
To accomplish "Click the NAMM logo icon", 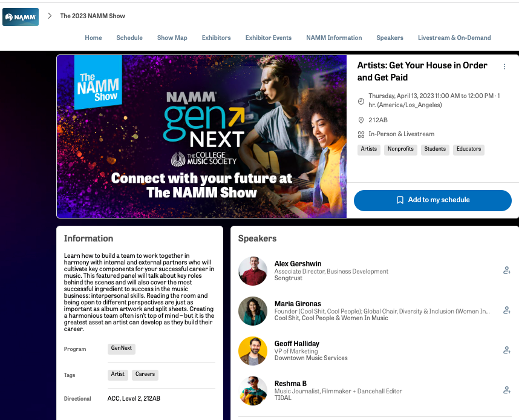I will pos(21,17).
